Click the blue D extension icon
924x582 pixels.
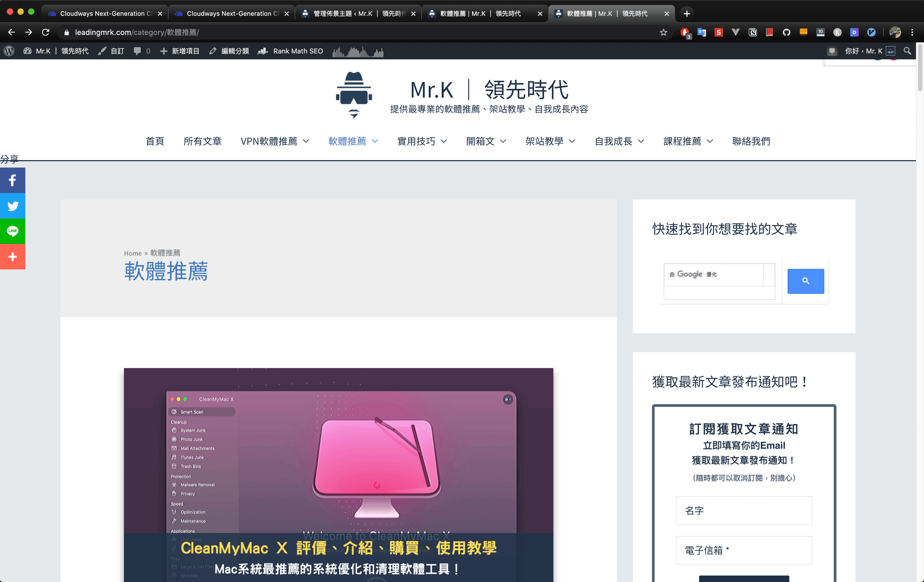point(854,32)
